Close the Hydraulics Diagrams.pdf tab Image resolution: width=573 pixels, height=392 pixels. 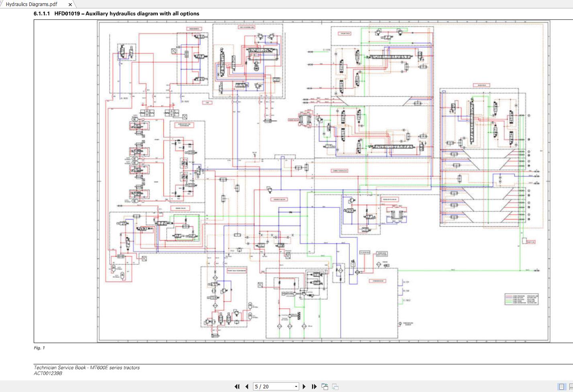click(70, 4)
